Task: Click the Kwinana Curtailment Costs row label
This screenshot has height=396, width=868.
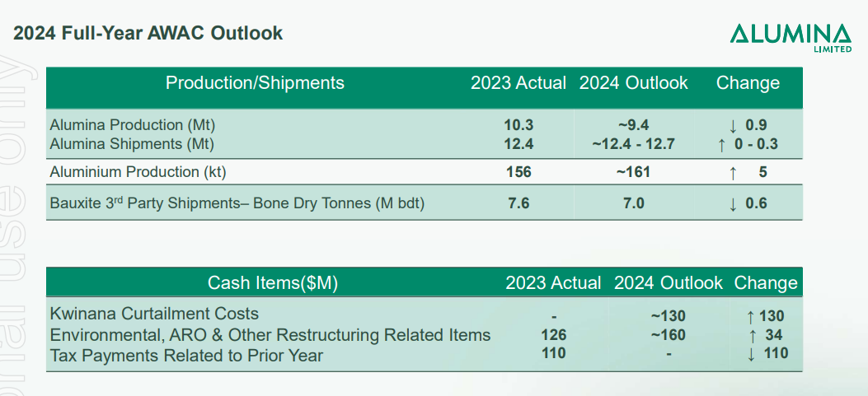Action: coord(154,314)
